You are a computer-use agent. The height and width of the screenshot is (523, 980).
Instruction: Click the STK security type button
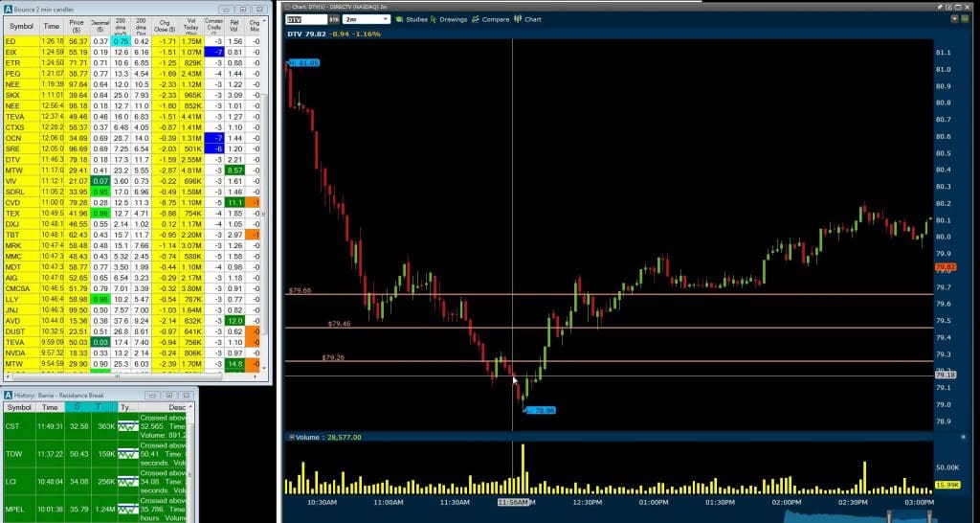click(x=334, y=19)
